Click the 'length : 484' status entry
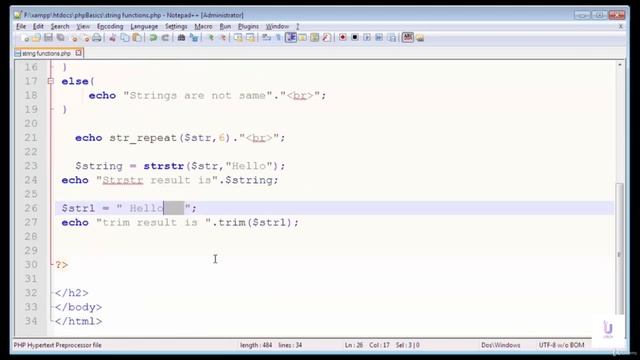The height and width of the screenshot is (360, 640). [x=256, y=345]
